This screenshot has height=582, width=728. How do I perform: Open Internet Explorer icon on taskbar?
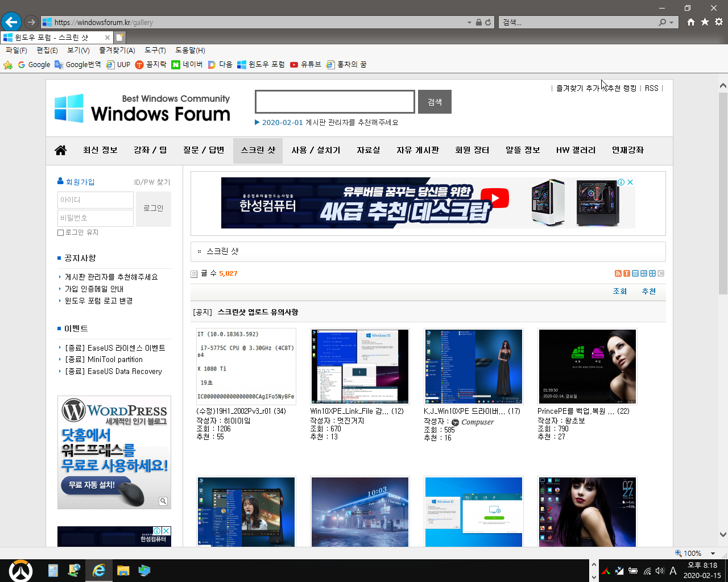coord(99,571)
